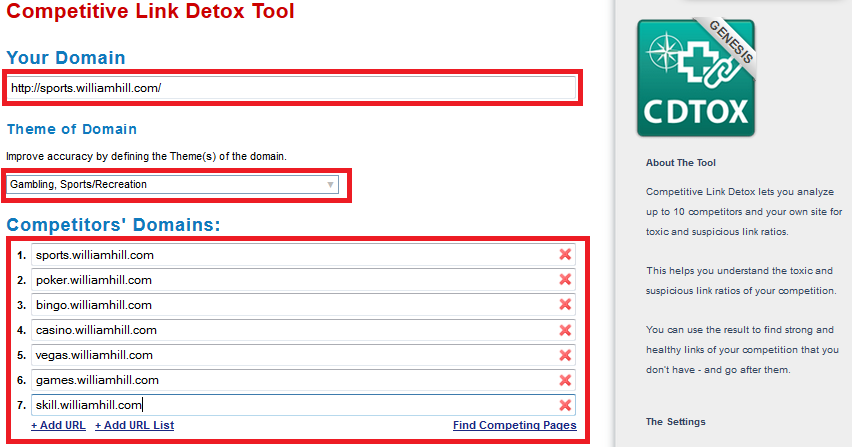The image size is (852, 447).
Task: Open Find Competing Pages link
Action: coord(515,425)
